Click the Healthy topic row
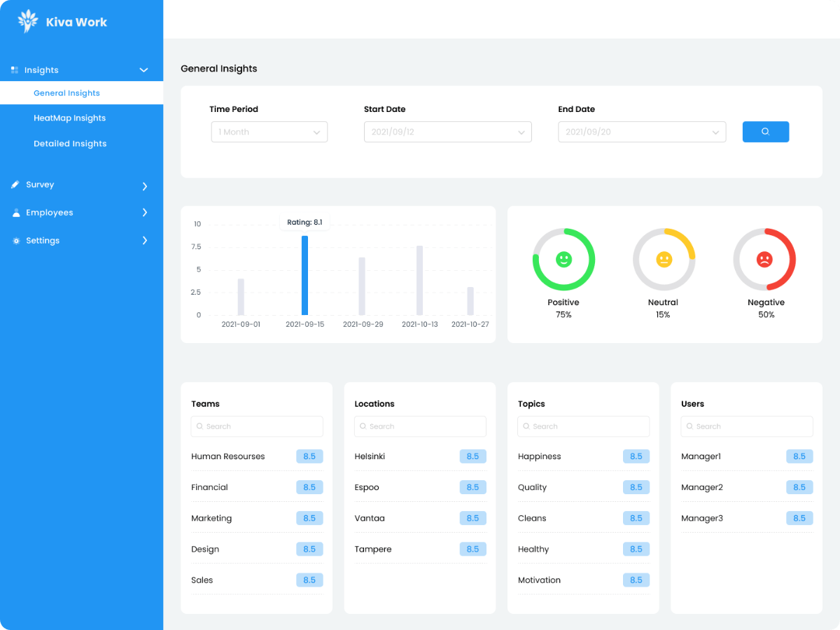 (x=584, y=549)
